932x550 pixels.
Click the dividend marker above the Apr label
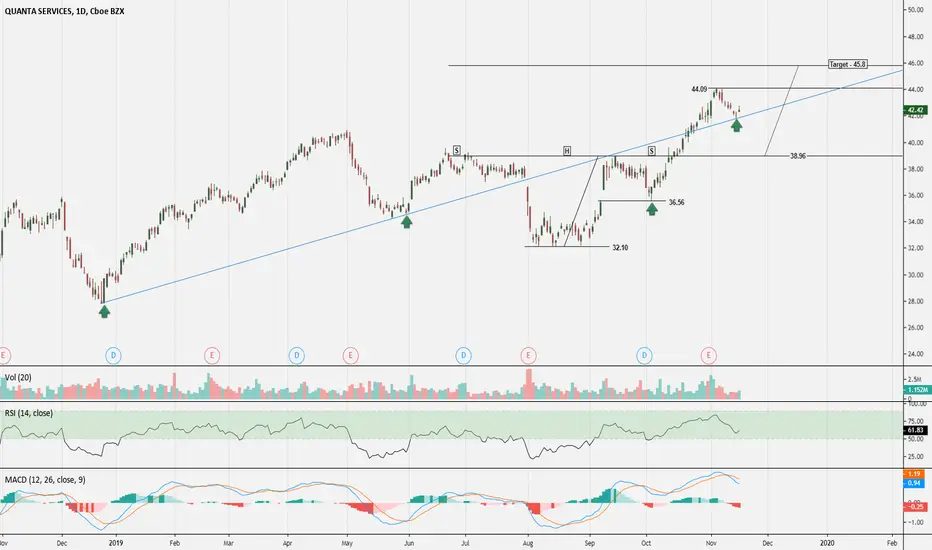pos(297,356)
